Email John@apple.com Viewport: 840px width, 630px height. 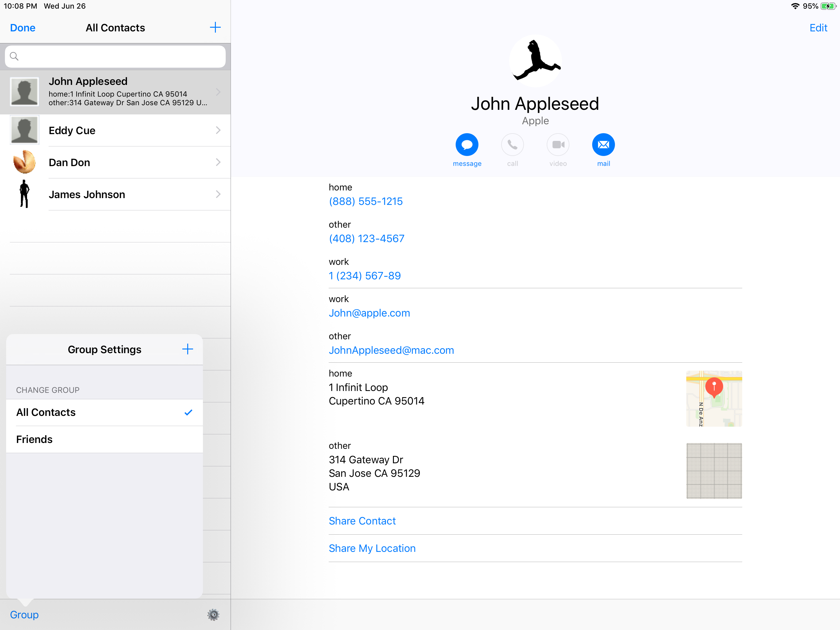[x=370, y=313]
